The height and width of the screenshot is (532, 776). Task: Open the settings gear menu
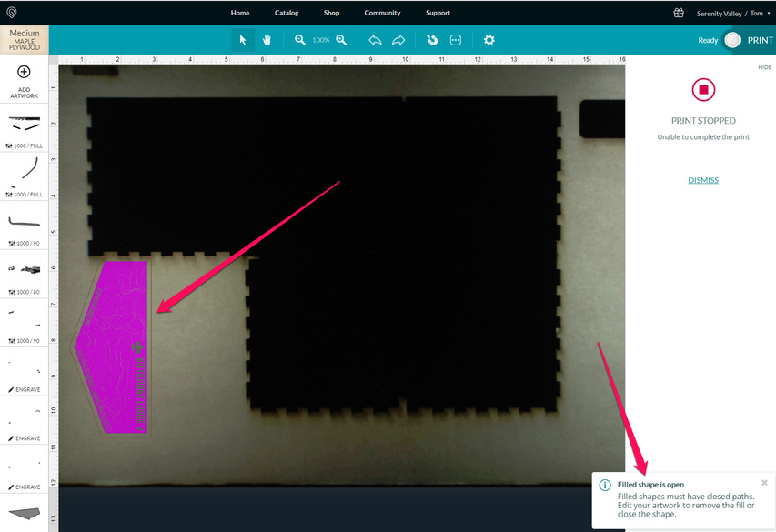tap(489, 40)
